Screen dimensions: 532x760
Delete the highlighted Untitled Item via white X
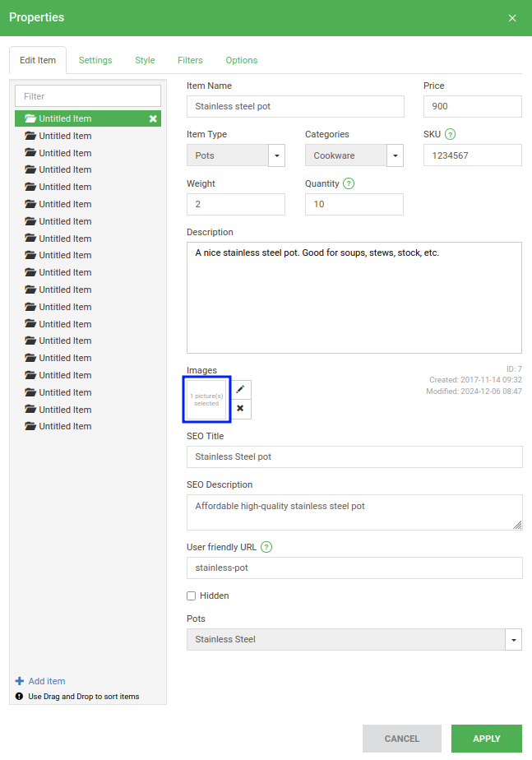tap(153, 118)
